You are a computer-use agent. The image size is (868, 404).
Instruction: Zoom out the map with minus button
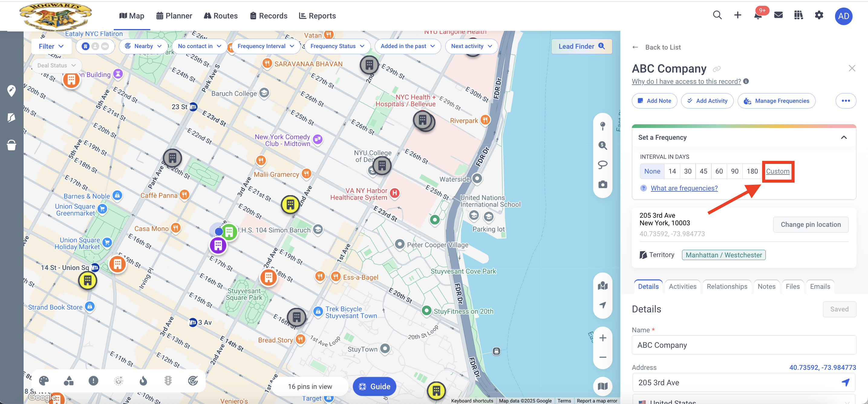pos(602,357)
